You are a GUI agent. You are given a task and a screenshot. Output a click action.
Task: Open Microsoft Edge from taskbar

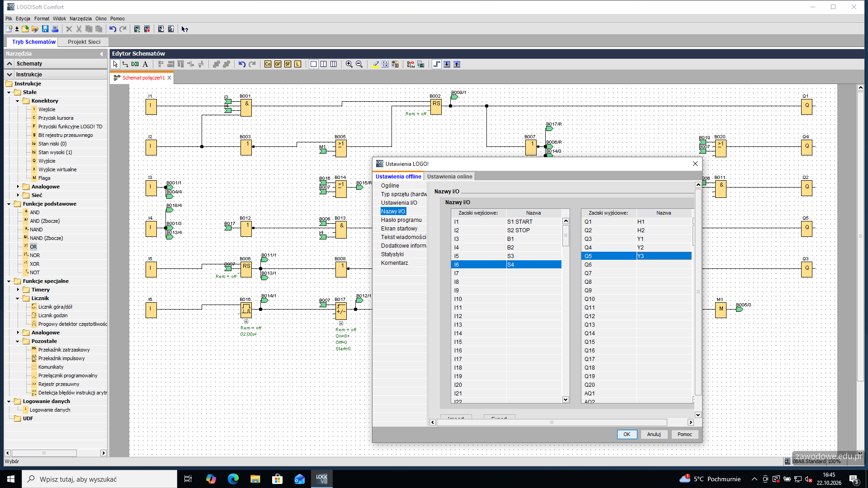tap(233, 479)
